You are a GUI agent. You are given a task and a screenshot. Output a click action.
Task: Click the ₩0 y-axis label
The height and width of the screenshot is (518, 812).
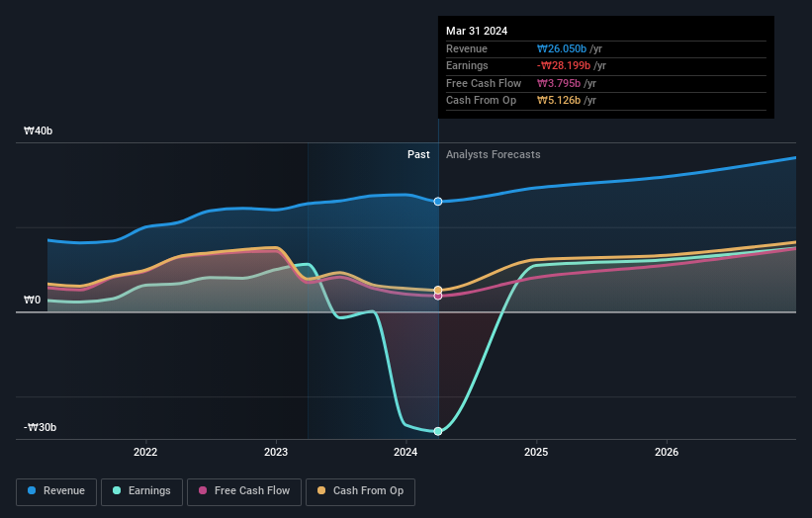click(x=32, y=301)
